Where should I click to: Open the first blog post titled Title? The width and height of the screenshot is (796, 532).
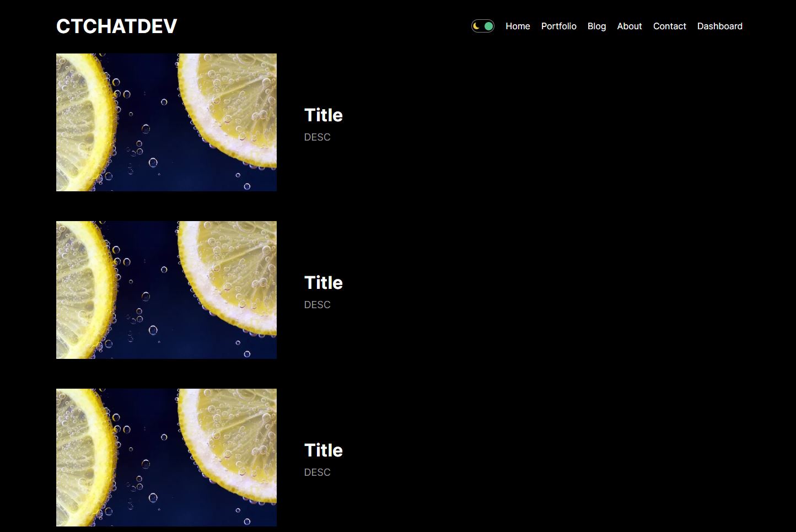tap(324, 115)
